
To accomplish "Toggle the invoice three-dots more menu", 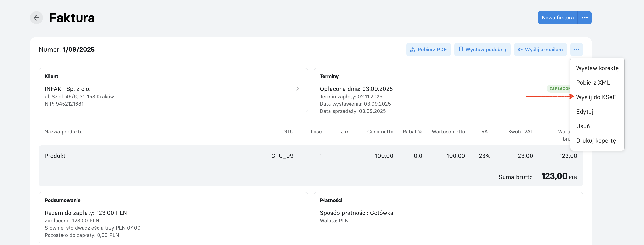I will point(576,50).
